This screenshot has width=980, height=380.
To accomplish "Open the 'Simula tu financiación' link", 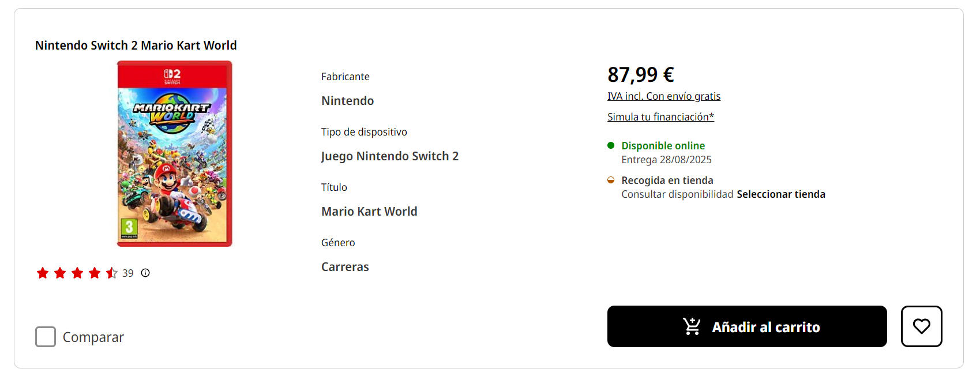I will tap(660, 117).
